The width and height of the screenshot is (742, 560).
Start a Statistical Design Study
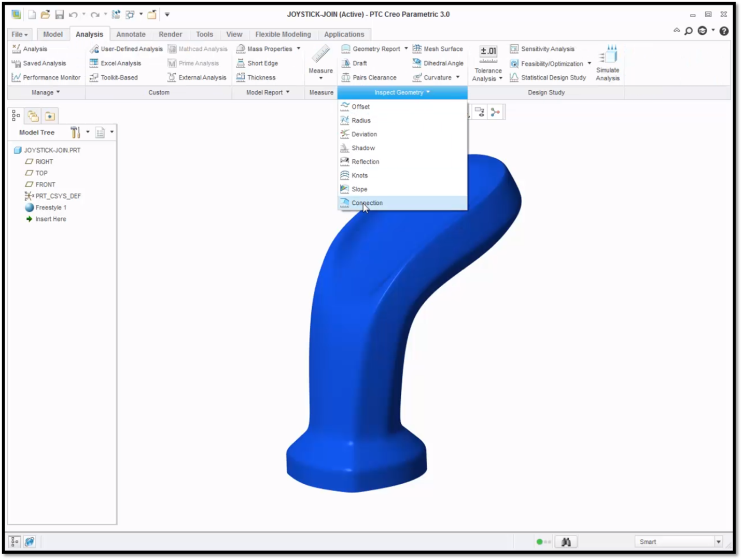pyautogui.click(x=548, y=78)
